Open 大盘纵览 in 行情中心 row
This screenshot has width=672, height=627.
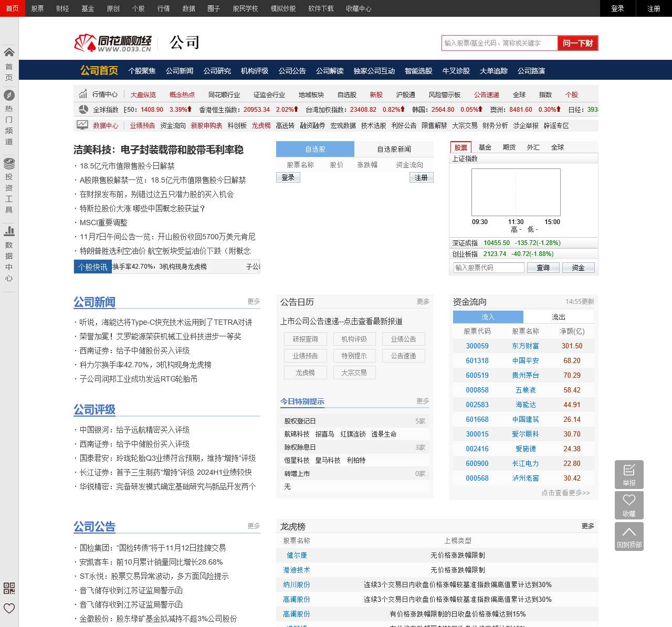[143, 94]
